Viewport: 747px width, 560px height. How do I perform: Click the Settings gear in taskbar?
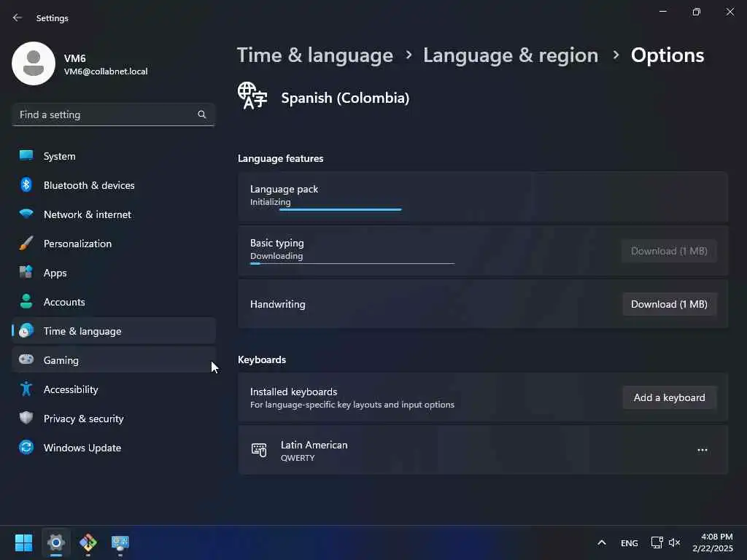pos(56,542)
